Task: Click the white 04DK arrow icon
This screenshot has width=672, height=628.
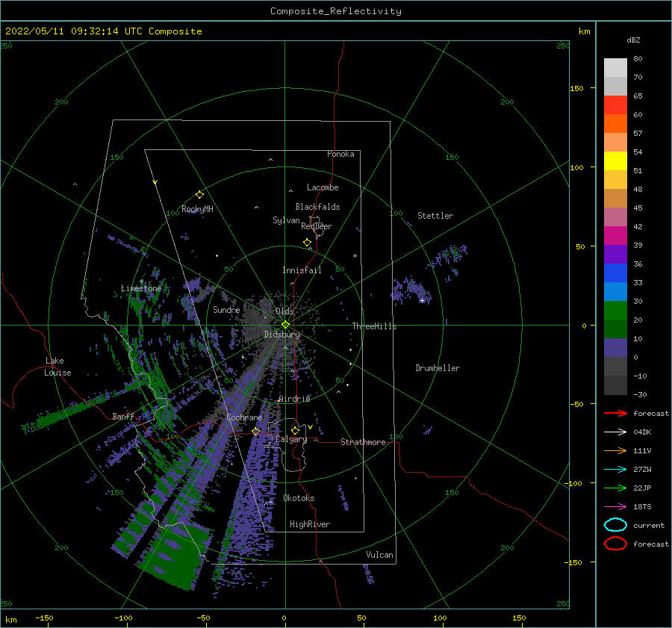Action: [615, 432]
